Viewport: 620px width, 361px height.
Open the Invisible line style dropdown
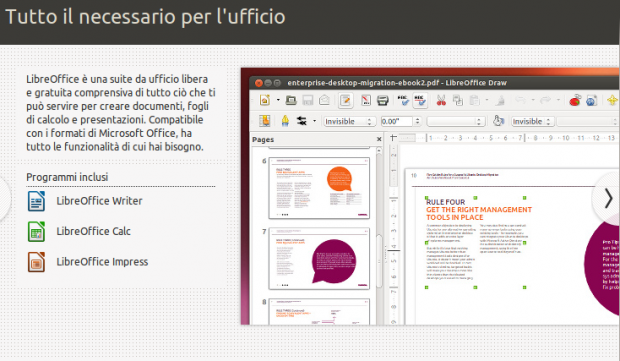348,121
